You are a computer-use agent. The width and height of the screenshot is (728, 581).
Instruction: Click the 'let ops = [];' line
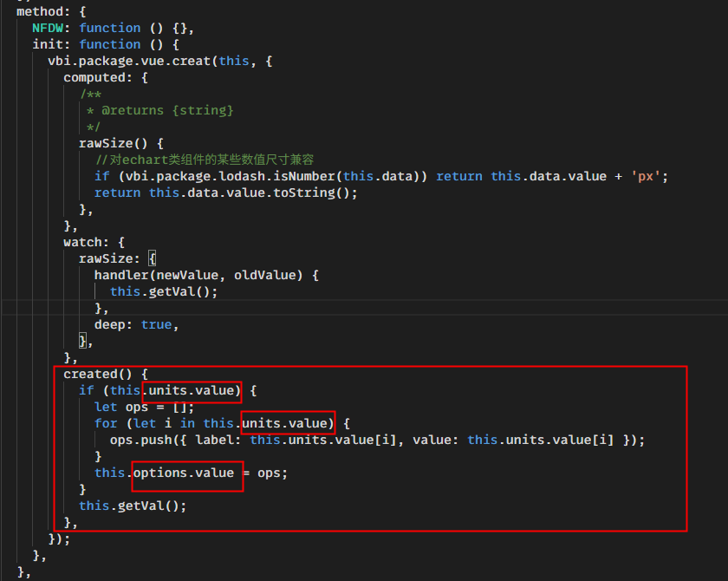click(x=145, y=408)
